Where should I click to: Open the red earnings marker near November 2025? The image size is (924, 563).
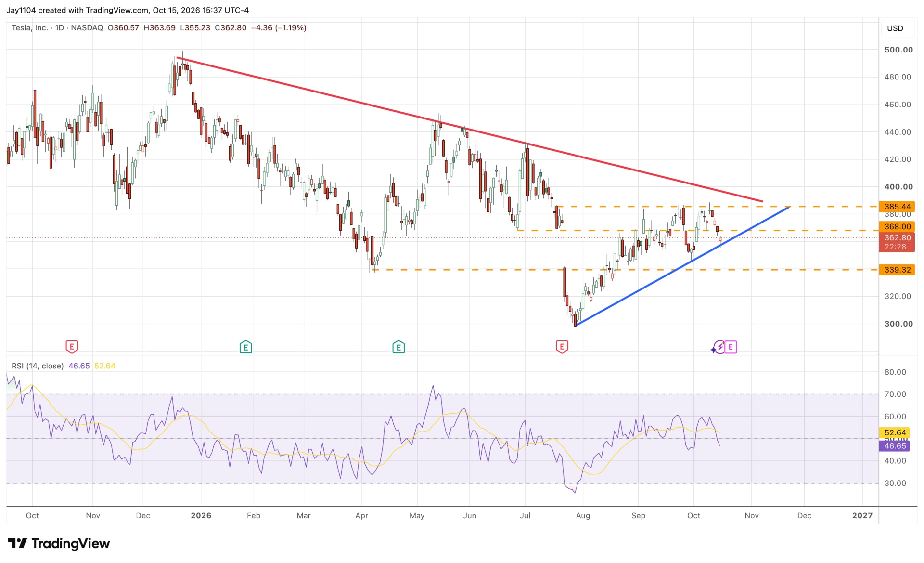(x=72, y=346)
